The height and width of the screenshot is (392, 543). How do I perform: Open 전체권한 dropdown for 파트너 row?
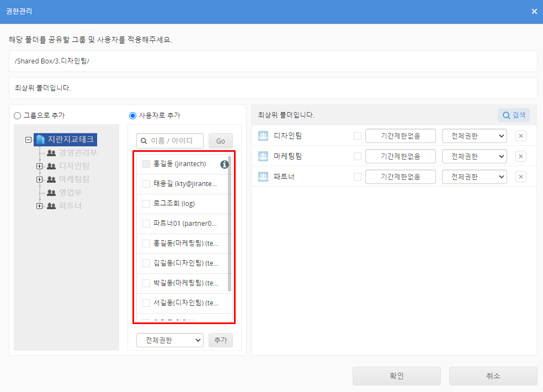pos(474,177)
